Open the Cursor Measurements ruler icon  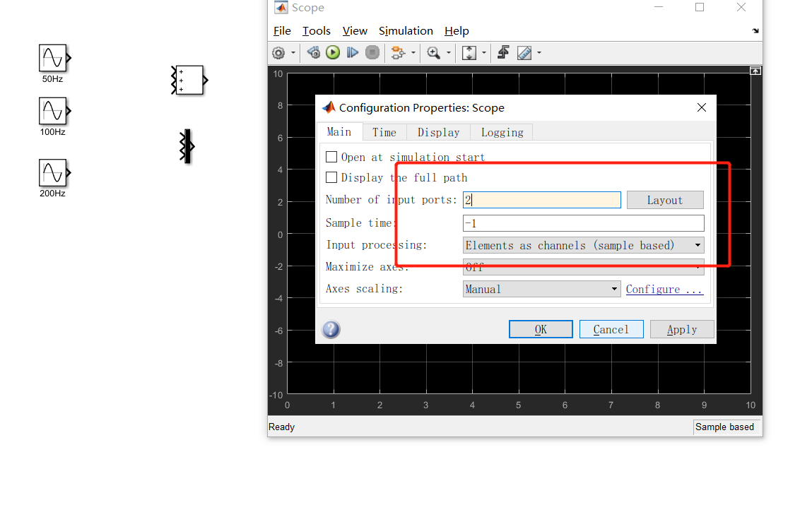coord(524,53)
